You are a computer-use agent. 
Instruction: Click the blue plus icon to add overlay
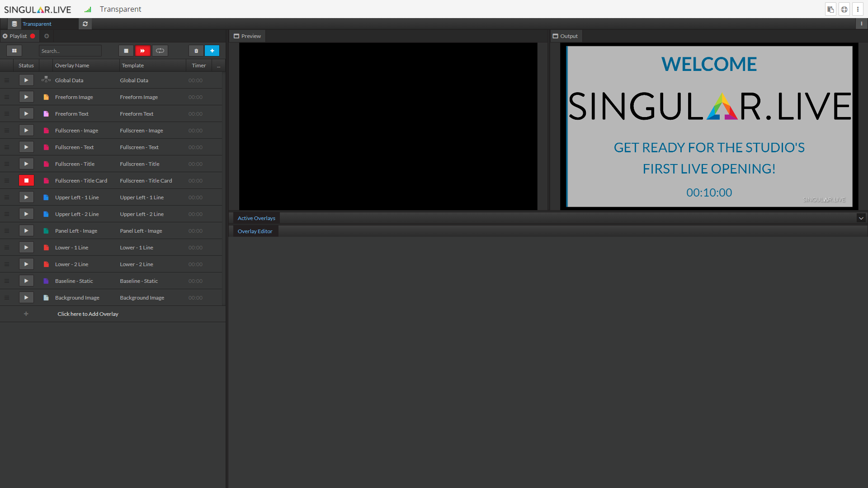(x=212, y=51)
